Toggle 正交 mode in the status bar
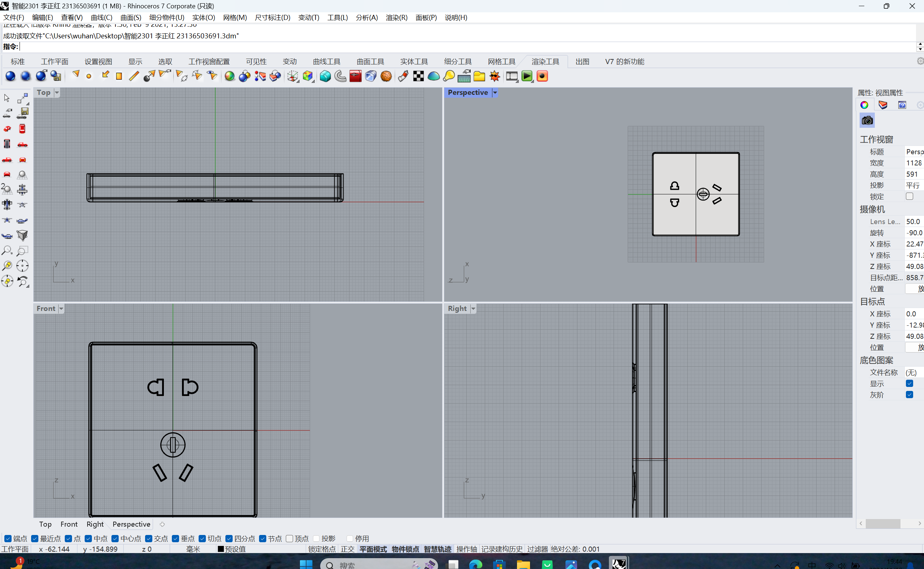This screenshot has width=924, height=569. [x=347, y=549]
